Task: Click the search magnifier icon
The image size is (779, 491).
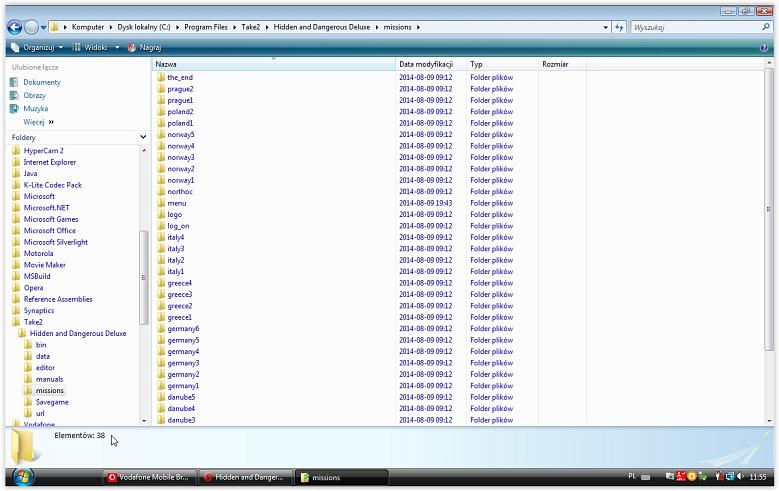Action: (x=766, y=27)
